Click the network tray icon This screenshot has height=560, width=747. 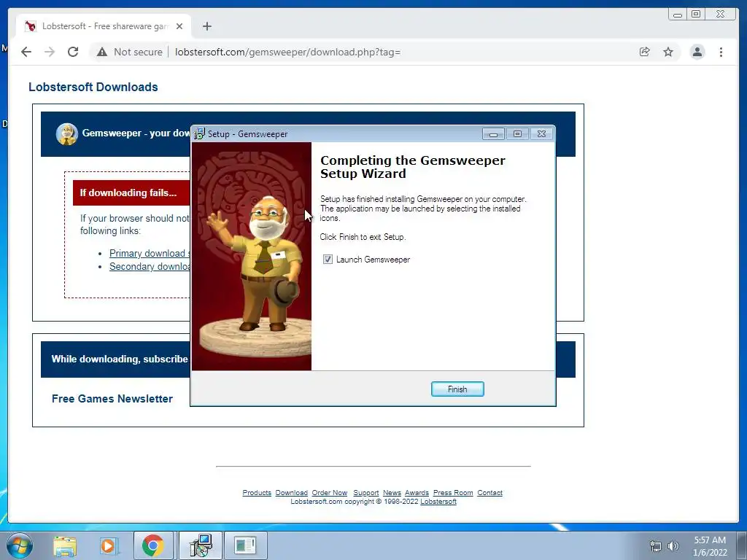(x=656, y=546)
